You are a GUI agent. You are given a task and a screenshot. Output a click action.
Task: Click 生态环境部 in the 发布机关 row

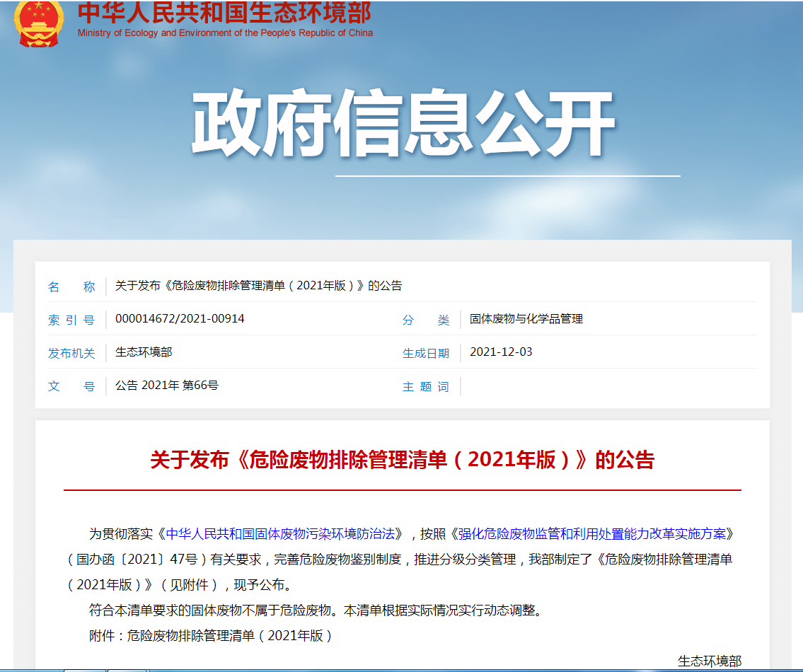[x=144, y=352]
